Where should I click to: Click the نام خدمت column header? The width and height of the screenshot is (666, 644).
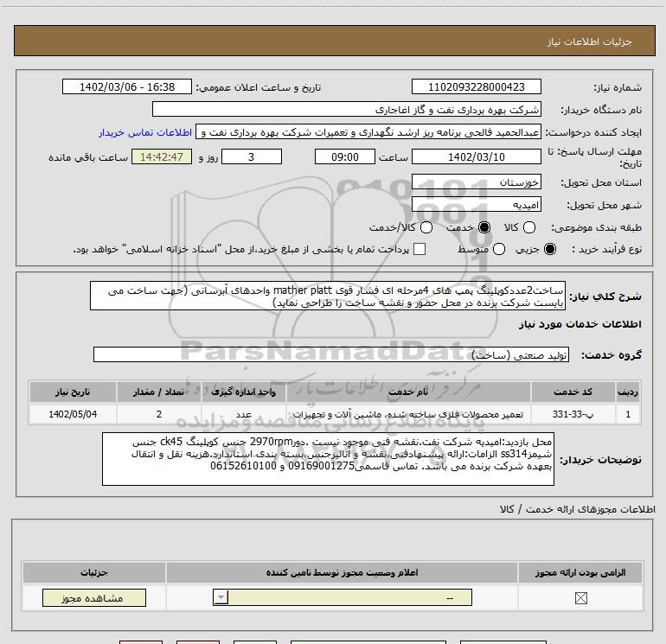(x=408, y=392)
